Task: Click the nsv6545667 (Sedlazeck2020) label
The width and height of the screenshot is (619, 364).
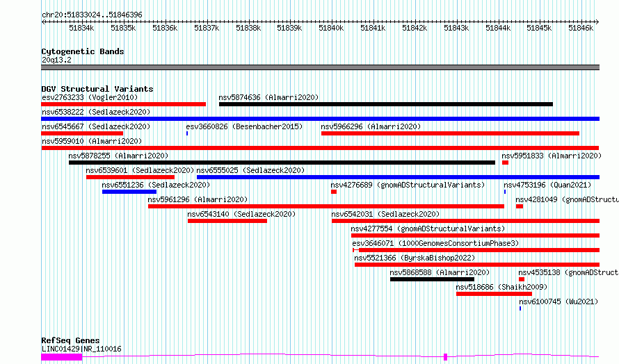Action: pyautogui.click(x=96, y=126)
